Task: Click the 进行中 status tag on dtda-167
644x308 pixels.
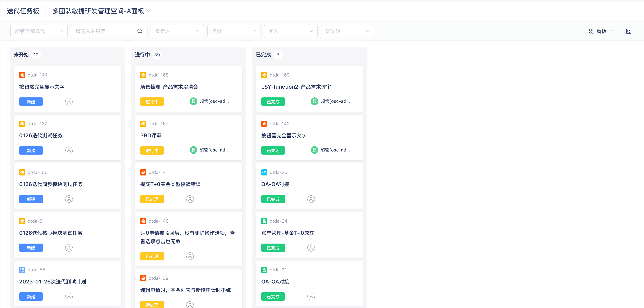Action: [152, 150]
